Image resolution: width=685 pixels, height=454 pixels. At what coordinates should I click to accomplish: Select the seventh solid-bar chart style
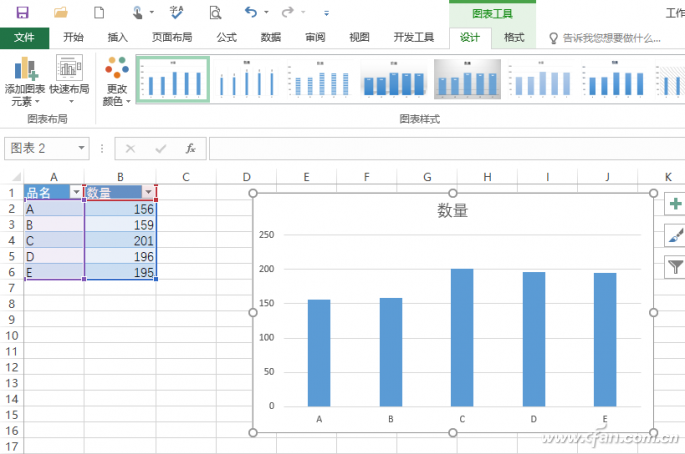615,79
